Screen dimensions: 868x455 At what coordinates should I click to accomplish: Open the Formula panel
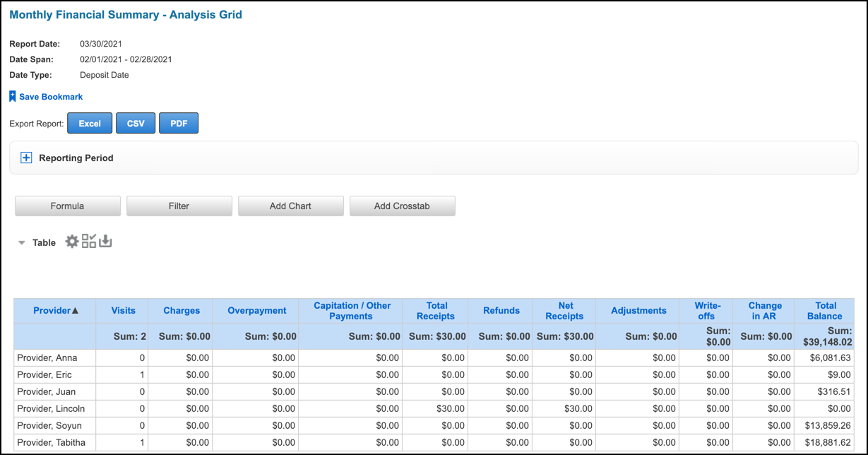(x=68, y=206)
